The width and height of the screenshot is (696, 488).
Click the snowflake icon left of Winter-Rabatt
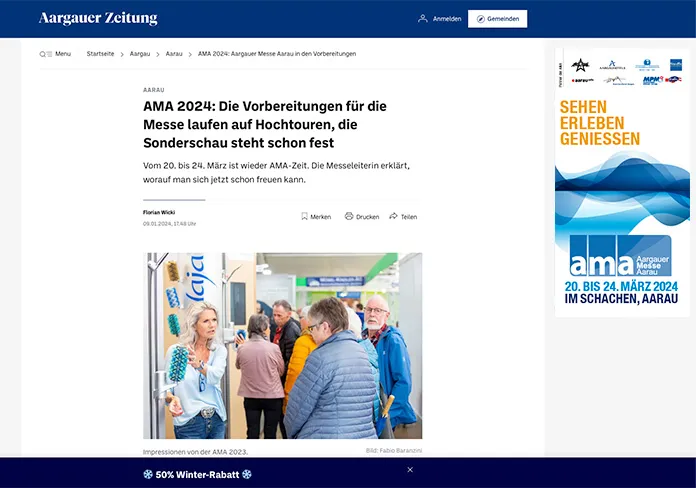coord(148,474)
